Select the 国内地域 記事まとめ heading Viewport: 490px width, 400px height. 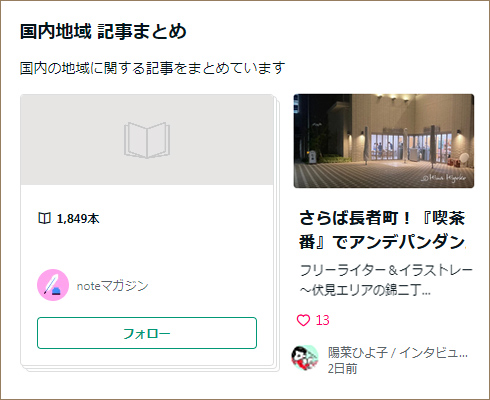[103, 31]
